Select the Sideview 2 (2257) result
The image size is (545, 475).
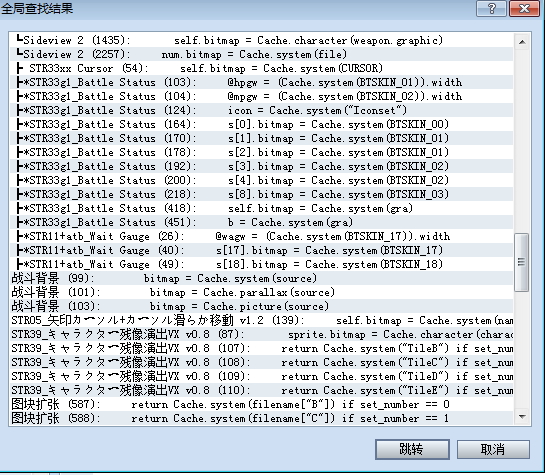click(261, 54)
